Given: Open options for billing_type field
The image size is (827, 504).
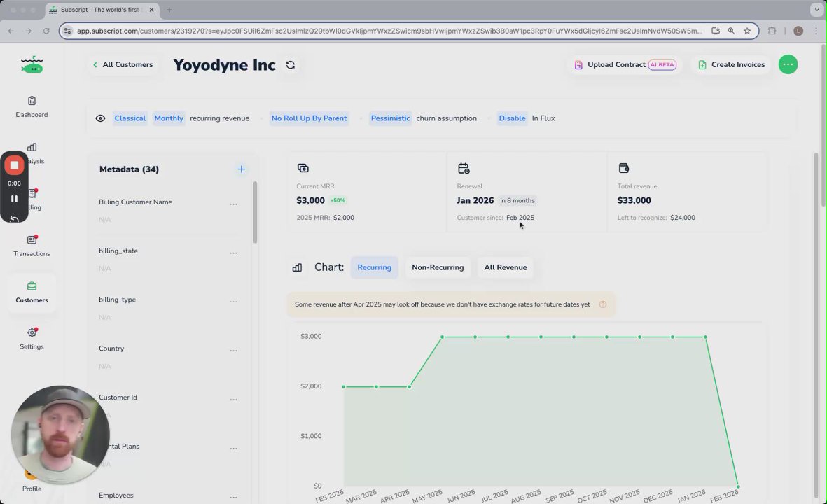Looking at the screenshot, I should (x=234, y=302).
